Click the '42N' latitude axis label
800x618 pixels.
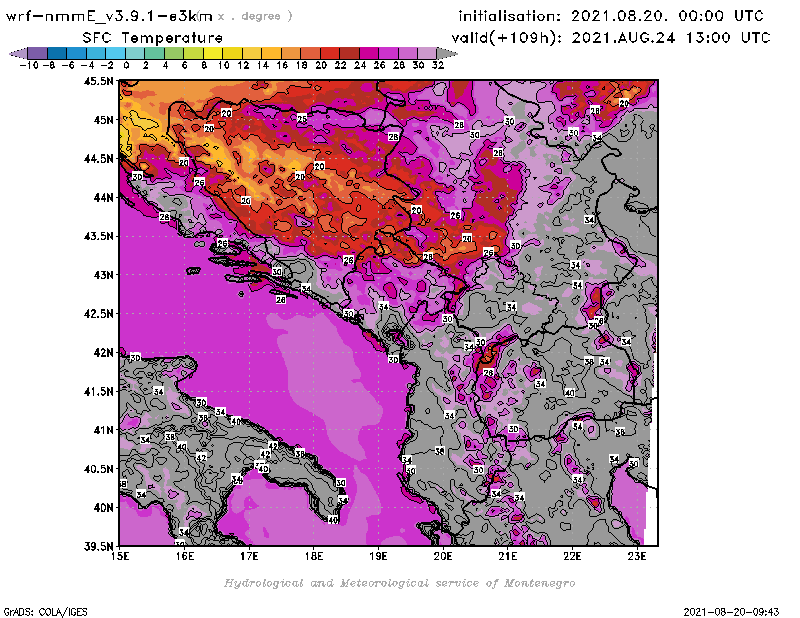(103, 353)
